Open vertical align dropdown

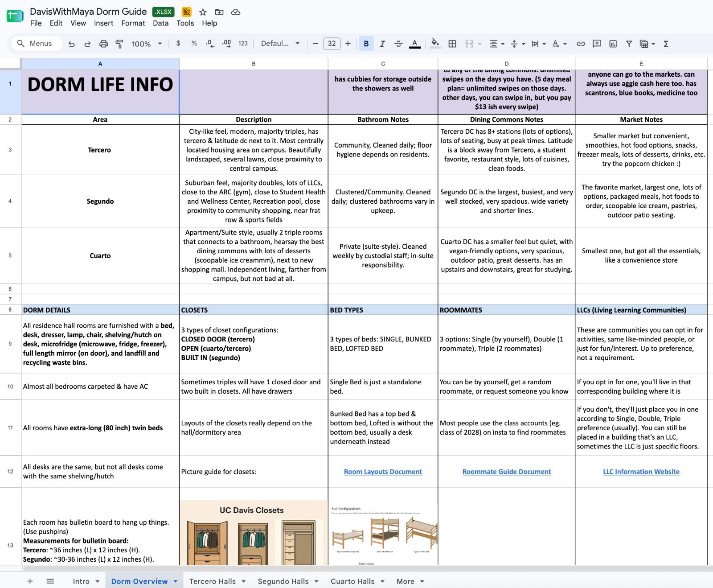pyautogui.click(x=518, y=44)
